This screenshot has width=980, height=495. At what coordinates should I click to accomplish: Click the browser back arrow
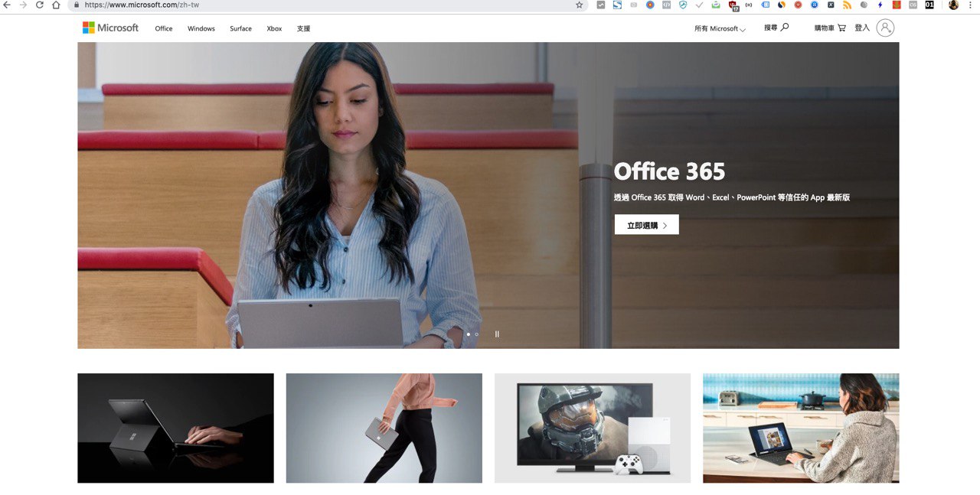pos(7,5)
